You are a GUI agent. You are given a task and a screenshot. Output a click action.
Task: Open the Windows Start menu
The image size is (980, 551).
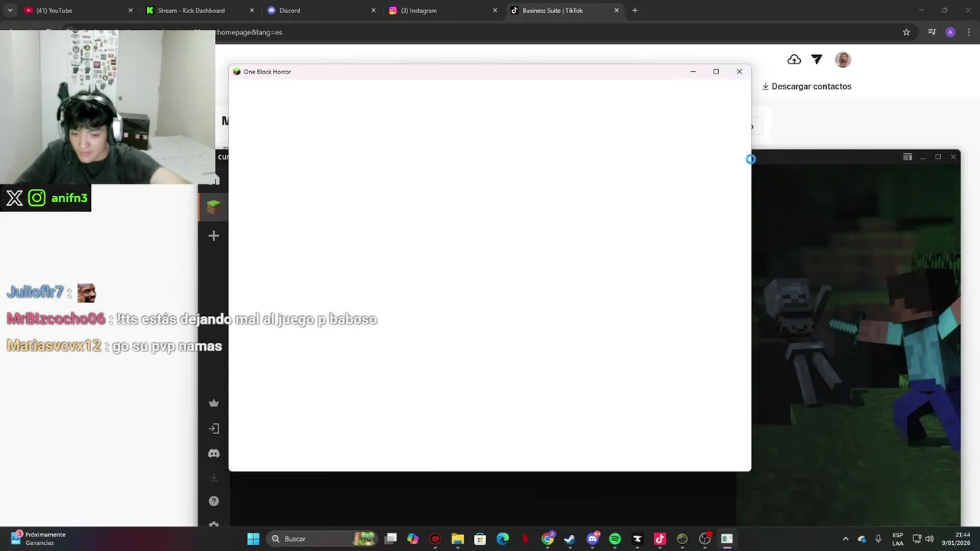point(253,539)
